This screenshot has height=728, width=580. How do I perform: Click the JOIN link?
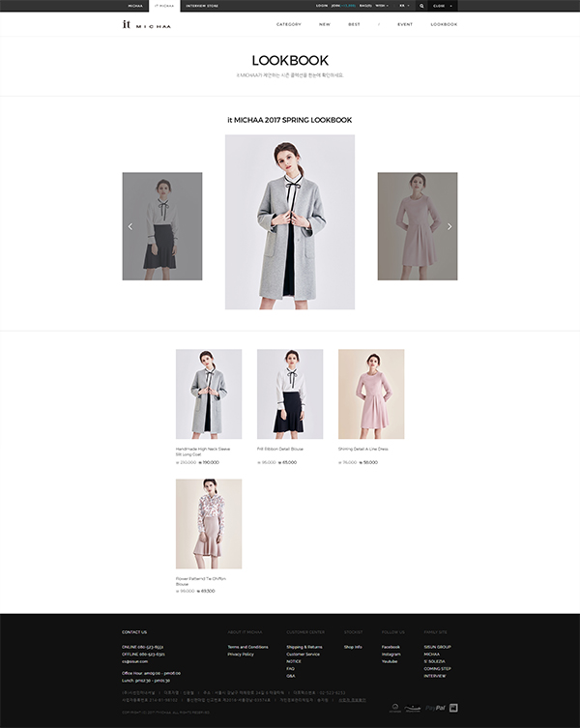pos(343,6)
